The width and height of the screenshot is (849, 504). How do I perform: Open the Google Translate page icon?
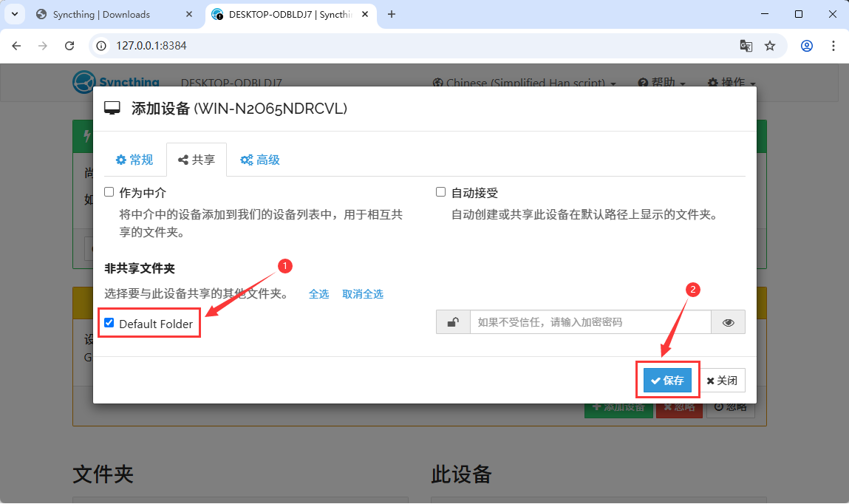746,46
